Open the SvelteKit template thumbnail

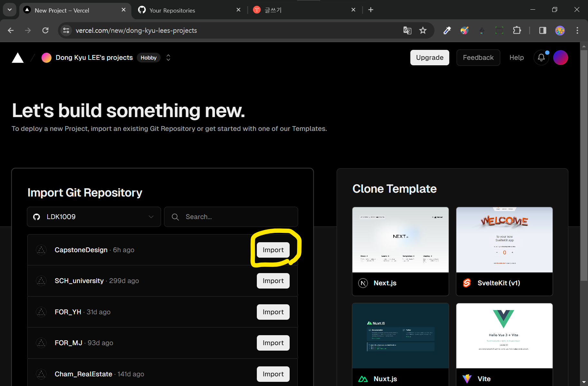point(504,240)
